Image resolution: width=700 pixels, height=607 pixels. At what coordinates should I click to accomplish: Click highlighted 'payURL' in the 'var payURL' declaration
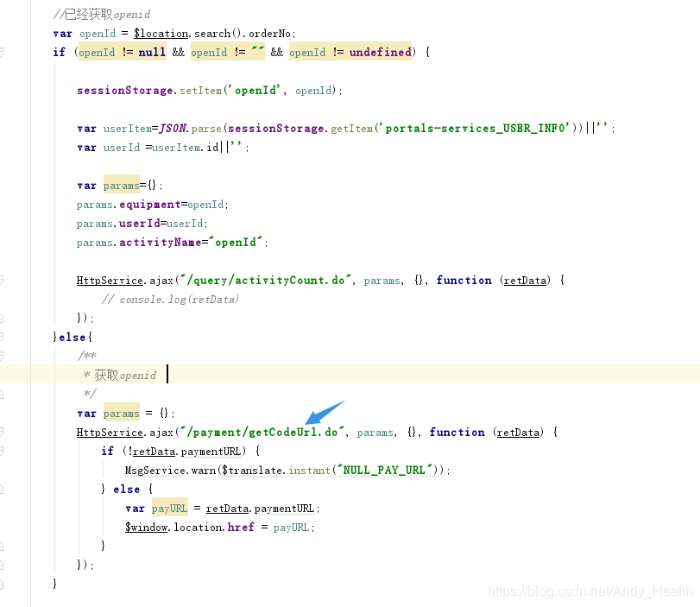[x=170, y=509]
